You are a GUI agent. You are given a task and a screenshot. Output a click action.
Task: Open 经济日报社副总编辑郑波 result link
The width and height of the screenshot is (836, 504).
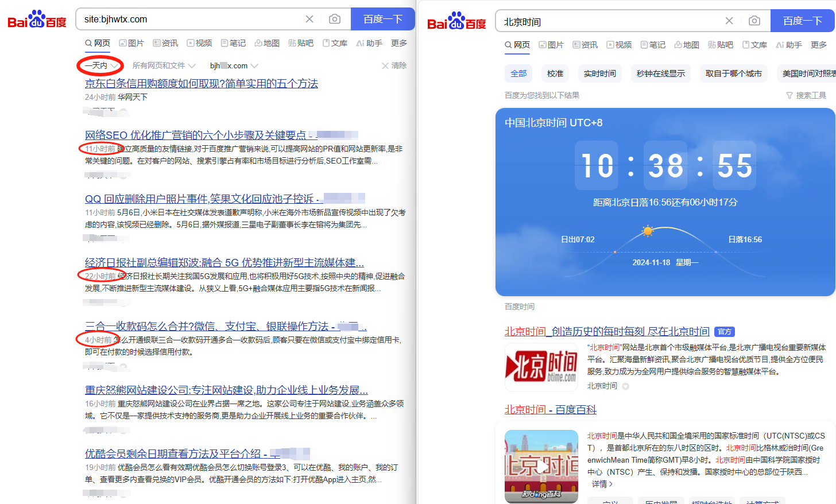point(225,262)
